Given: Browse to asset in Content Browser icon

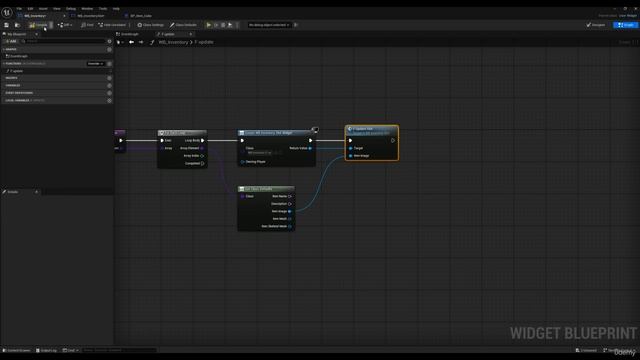Looking at the screenshot, I should pyautogui.click(x=17, y=25).
